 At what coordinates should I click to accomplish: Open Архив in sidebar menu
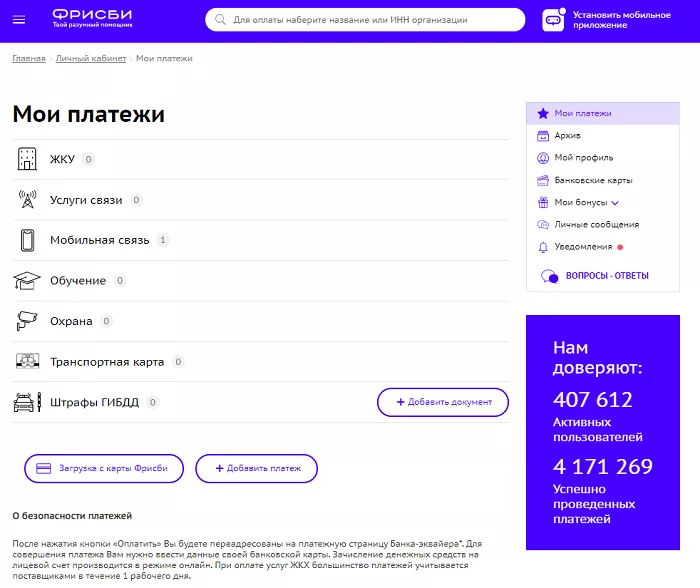tap(603, 136)
